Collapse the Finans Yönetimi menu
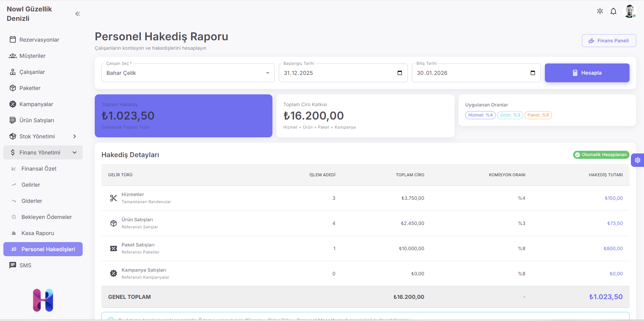 [75, 152]
